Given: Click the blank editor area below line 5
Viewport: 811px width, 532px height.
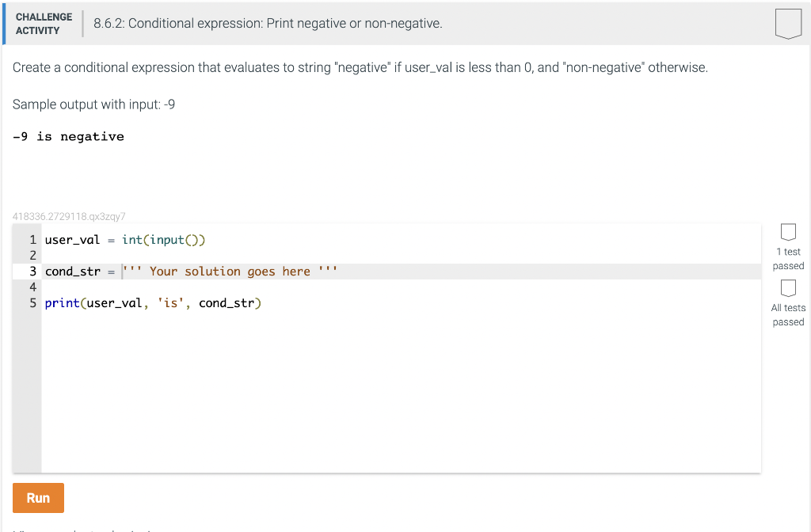Looking at the screenshot, I should click(401, 391).
